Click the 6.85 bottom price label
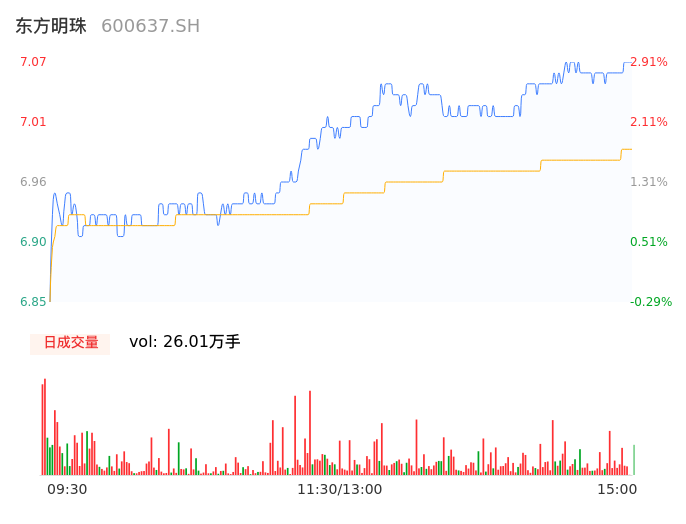Screen dimensions: 686x524 (33, 302)
